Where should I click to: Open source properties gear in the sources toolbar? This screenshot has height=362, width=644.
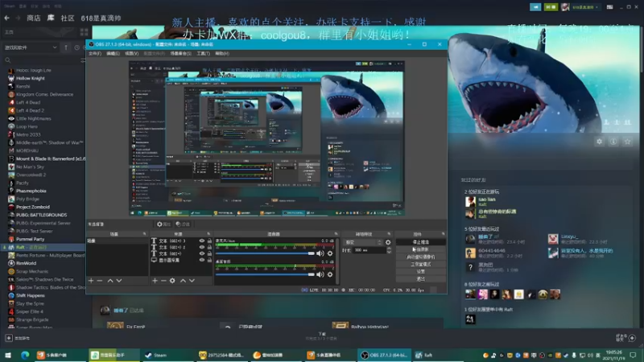click(x=172, y=281)
